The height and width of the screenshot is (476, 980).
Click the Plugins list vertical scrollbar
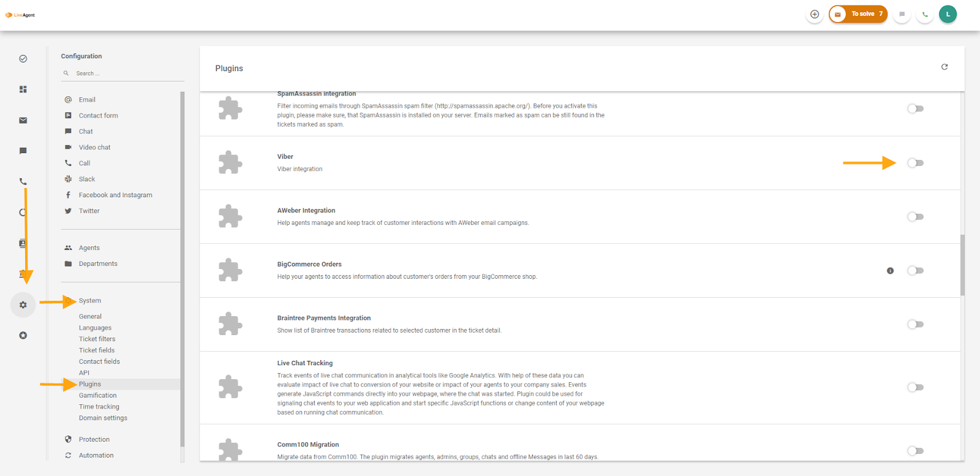click(x=962, y=265)
